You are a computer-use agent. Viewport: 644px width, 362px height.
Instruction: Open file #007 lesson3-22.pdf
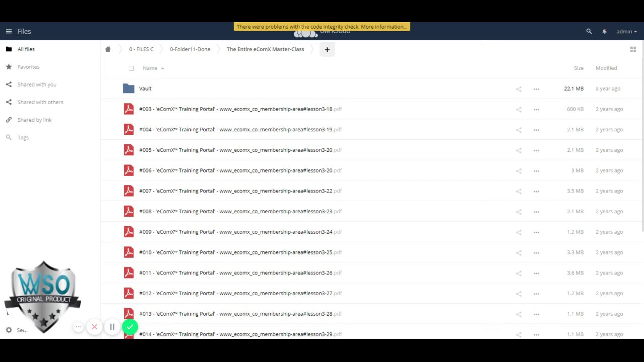(x=240, y=191)
